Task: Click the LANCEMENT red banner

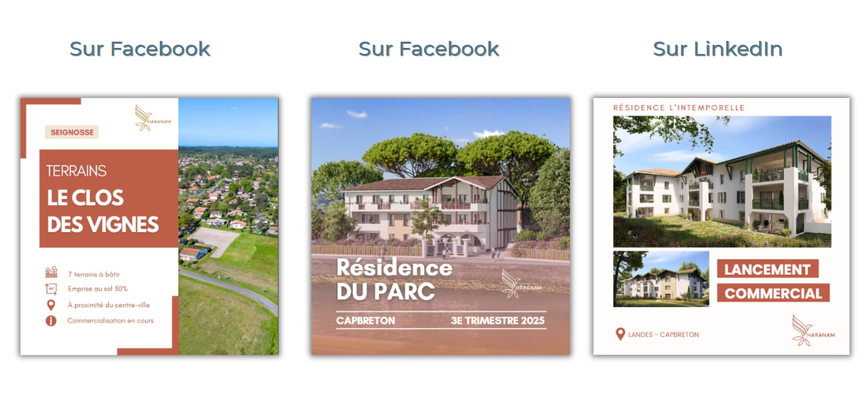Action: 768,269
